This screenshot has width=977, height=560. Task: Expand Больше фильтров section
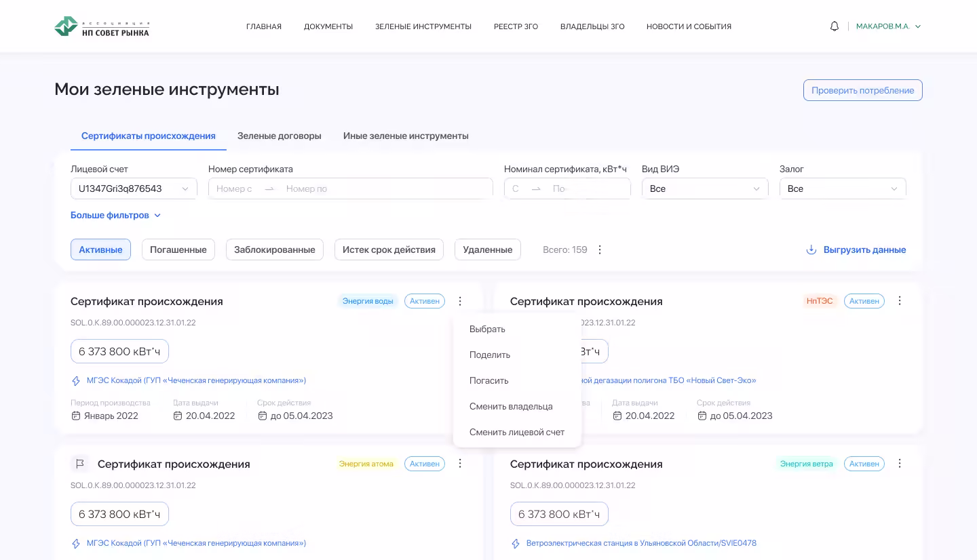click(x=115, y=216)
